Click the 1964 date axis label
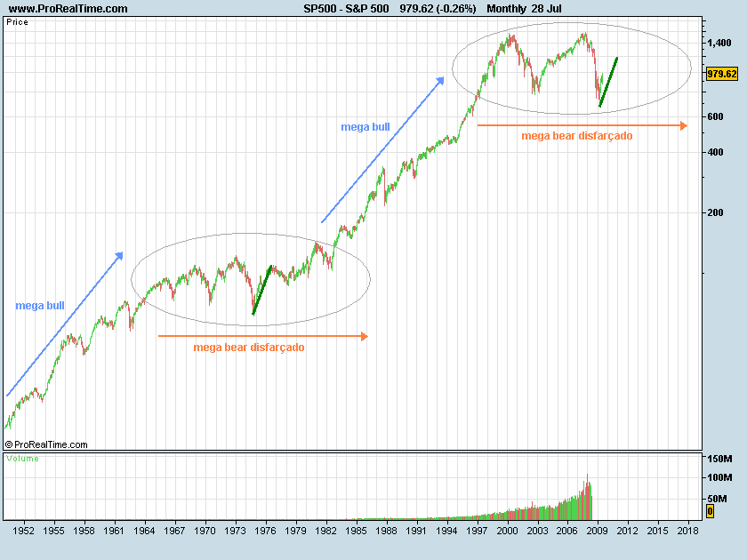The width and height of the screenshot is (747, 560). (x=144, y=531)
